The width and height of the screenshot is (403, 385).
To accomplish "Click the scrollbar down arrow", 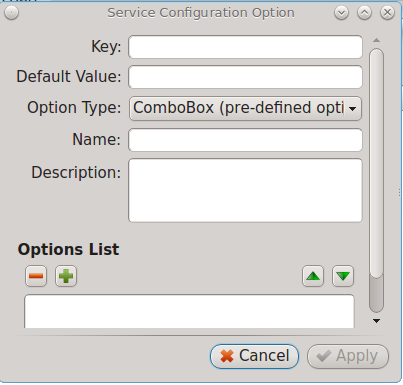I will coord(377,321).
